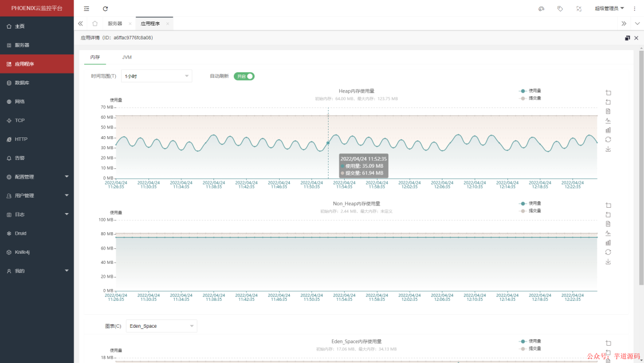Viewport: 644px width, 363px height.
Task: Go to the home tab icon
Action: tap(95, 23)
